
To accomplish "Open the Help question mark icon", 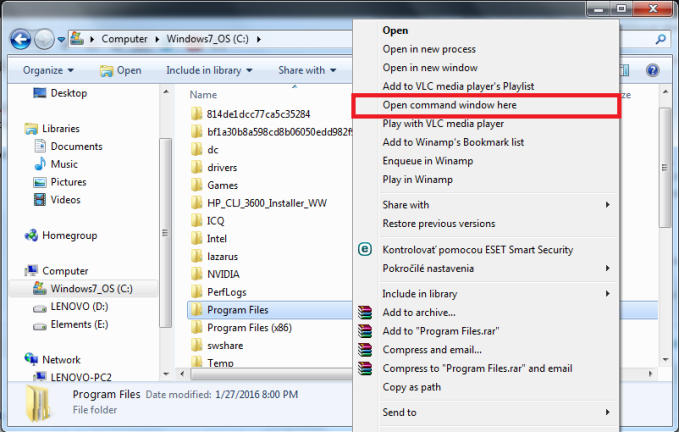I will 653,70.
